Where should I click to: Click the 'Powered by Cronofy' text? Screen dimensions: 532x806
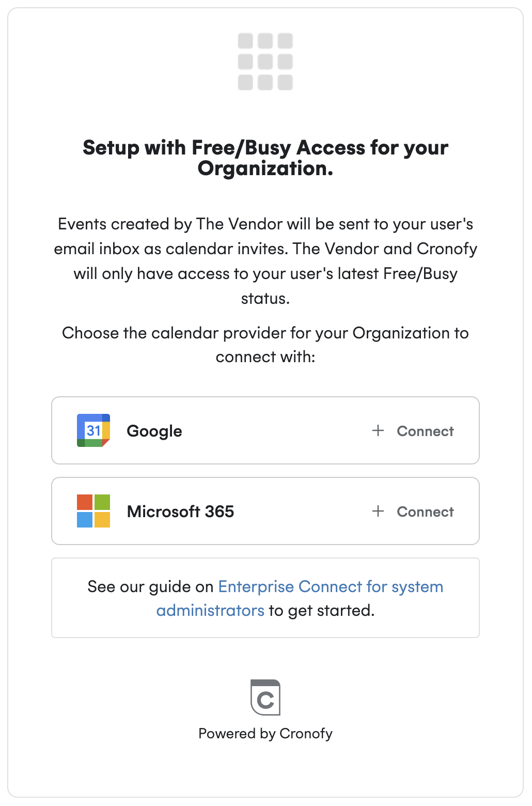coord(265,734)
